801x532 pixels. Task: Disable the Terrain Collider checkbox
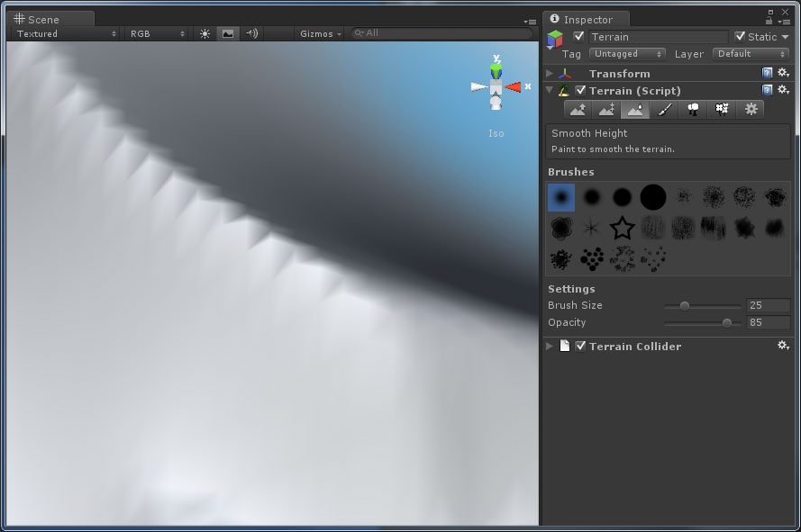pos(580,347)
